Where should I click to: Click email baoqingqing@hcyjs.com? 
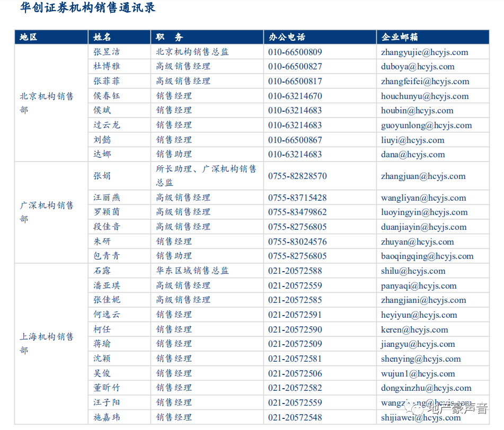pyautogui.click(x=428, y=257)
